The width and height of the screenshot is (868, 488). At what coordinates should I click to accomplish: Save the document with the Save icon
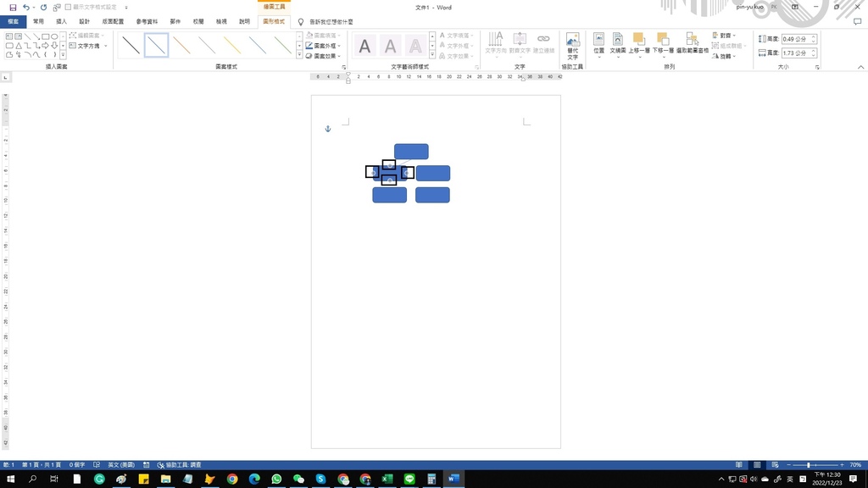pos(13,8)
